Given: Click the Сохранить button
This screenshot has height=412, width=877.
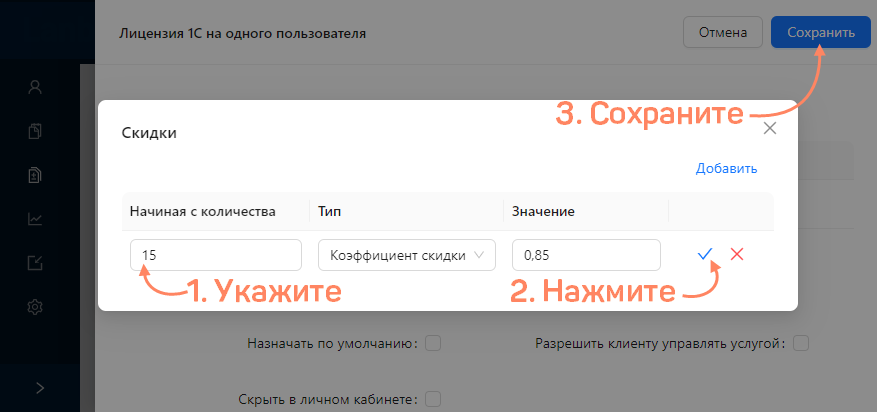Looking at the screenshot, I should (x=821, y=32).
